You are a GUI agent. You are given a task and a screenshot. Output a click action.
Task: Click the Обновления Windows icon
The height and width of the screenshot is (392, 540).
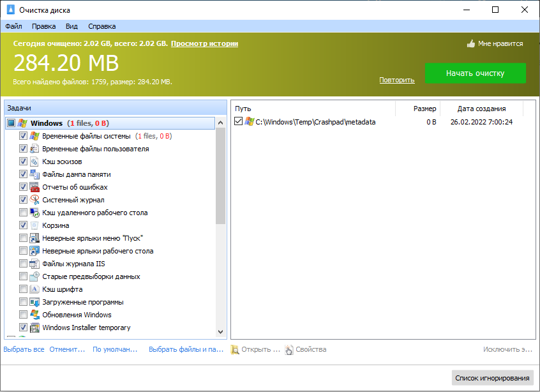[34, 314]
